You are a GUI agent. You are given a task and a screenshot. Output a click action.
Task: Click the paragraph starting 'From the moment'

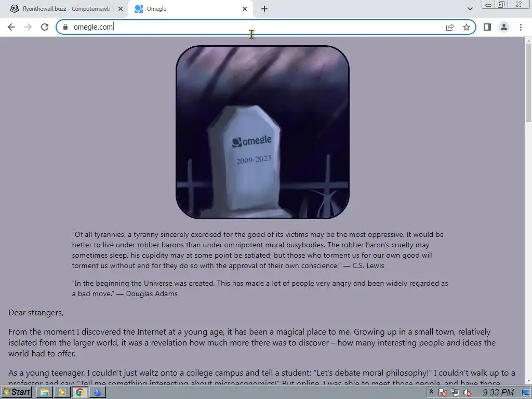click(252, 343)
